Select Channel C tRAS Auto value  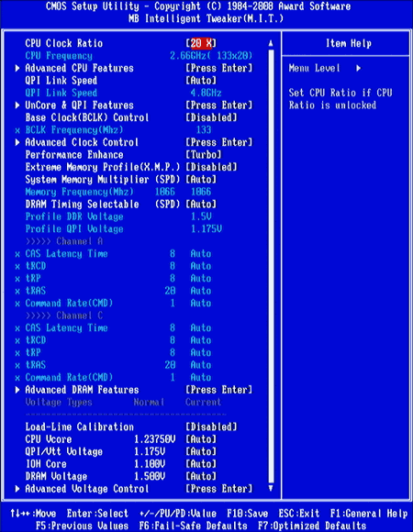[x=201, y=365]
